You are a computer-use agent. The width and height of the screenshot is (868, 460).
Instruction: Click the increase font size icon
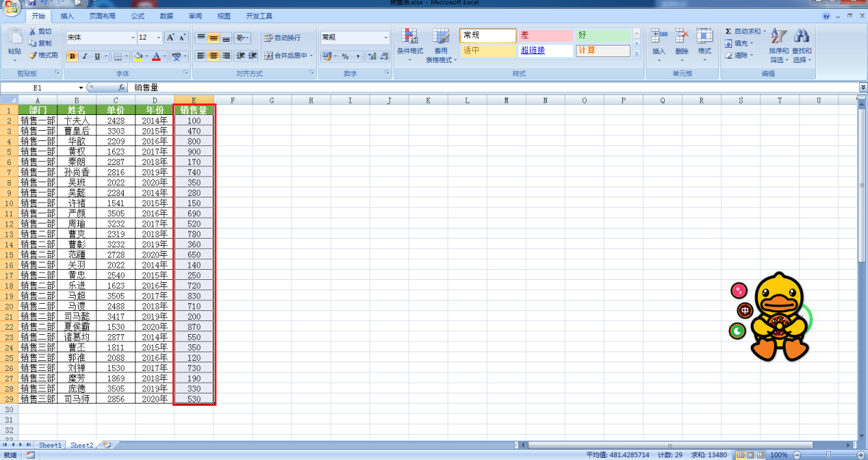(x=171, y=38)
